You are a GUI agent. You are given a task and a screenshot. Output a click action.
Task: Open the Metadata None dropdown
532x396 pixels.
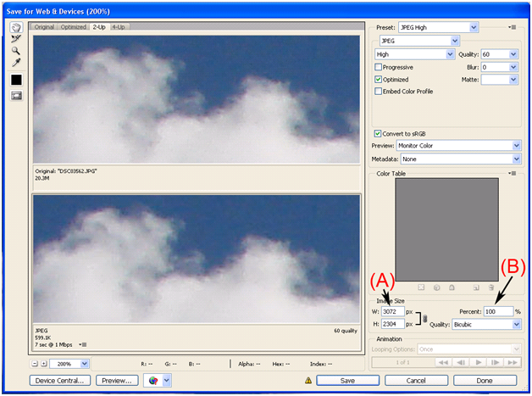pyautogui.click(x=461, y=159)
